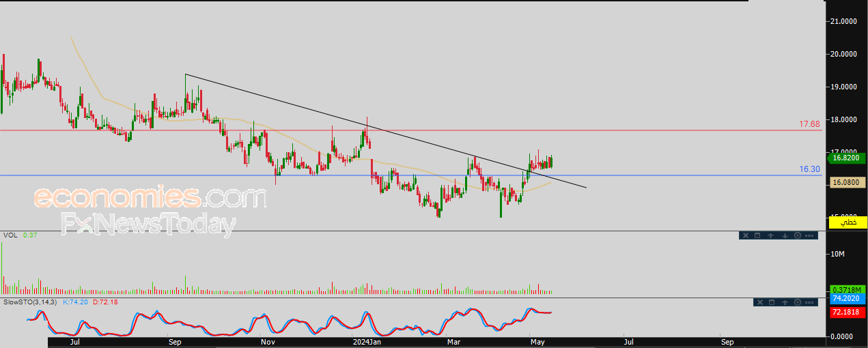The width and height of the screenshot is (868, 348).
Task: Click the Nov date axis label
Action: pos(268,342)
